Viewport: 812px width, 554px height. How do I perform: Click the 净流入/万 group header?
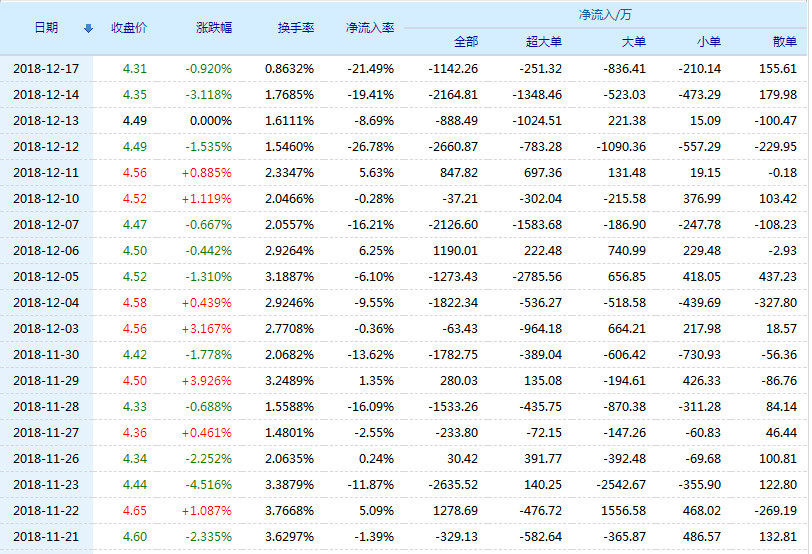point(605,14)
